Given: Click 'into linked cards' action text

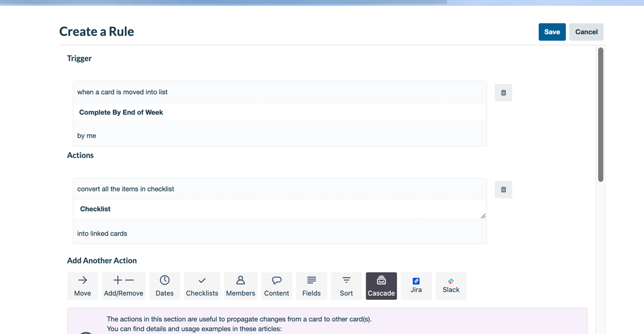Looking at the screenshot, I should coord(102,233).
